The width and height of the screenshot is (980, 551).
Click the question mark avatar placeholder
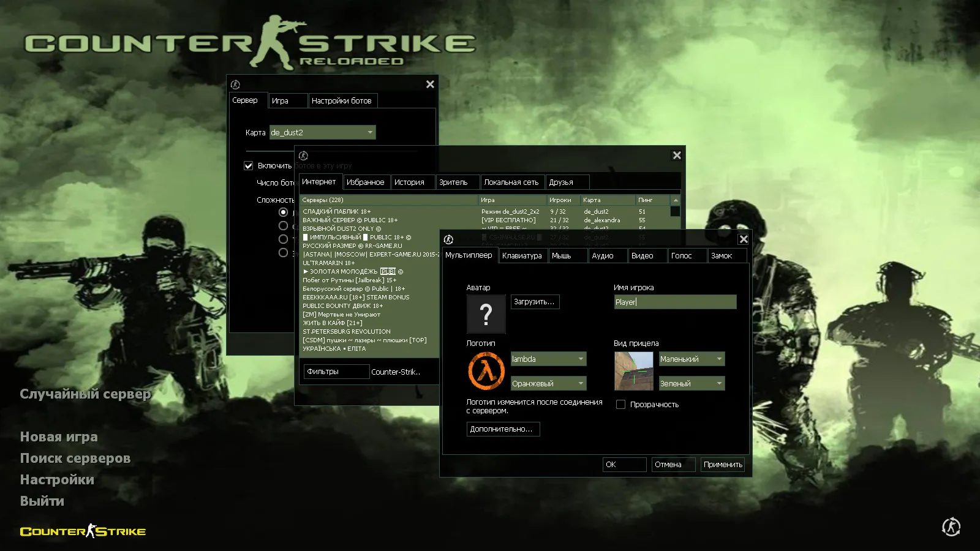pos(486,314)
